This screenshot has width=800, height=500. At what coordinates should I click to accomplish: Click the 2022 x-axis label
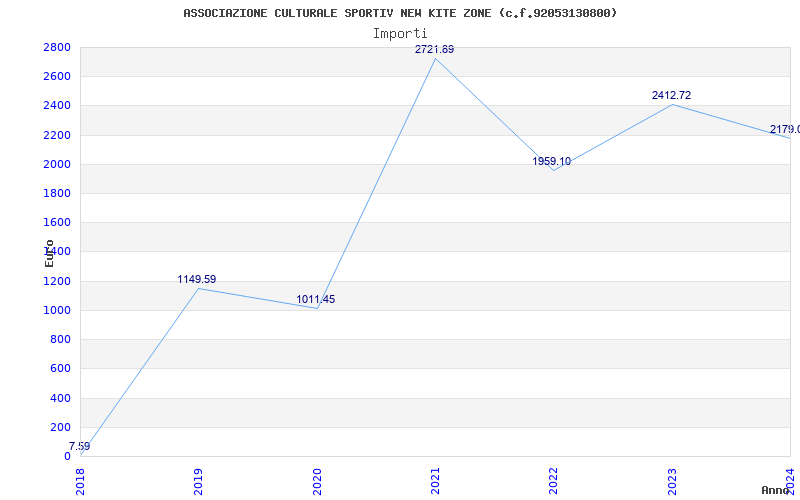coord(554,481)
